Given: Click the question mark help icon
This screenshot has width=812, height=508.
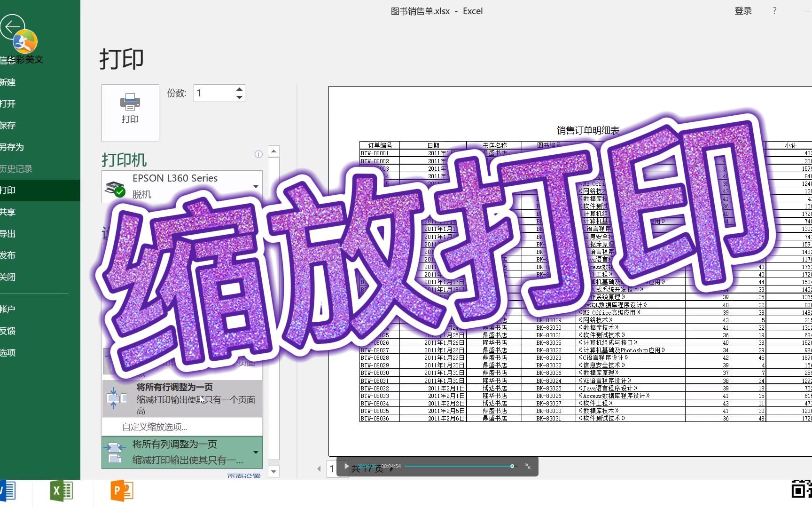Looking at the screenshot, I should (x=774, y=11).
